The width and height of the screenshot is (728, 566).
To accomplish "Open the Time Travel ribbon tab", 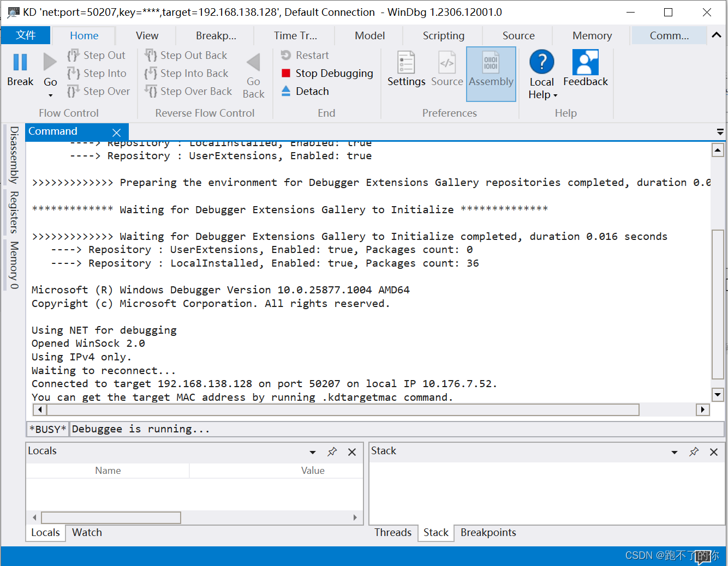I will 295,35.
